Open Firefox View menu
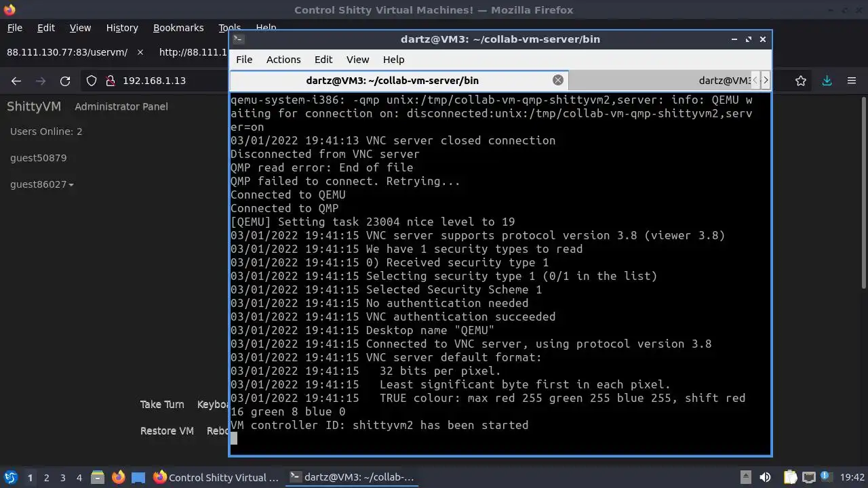Image resolution: width=868 pixels, height=488 pixels. 80,28
